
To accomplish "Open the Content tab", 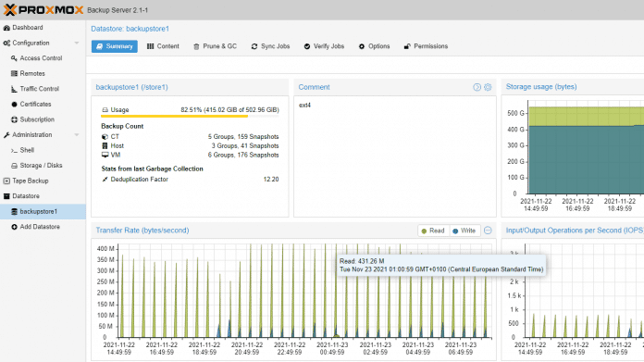I will click(x=163, y=46).
